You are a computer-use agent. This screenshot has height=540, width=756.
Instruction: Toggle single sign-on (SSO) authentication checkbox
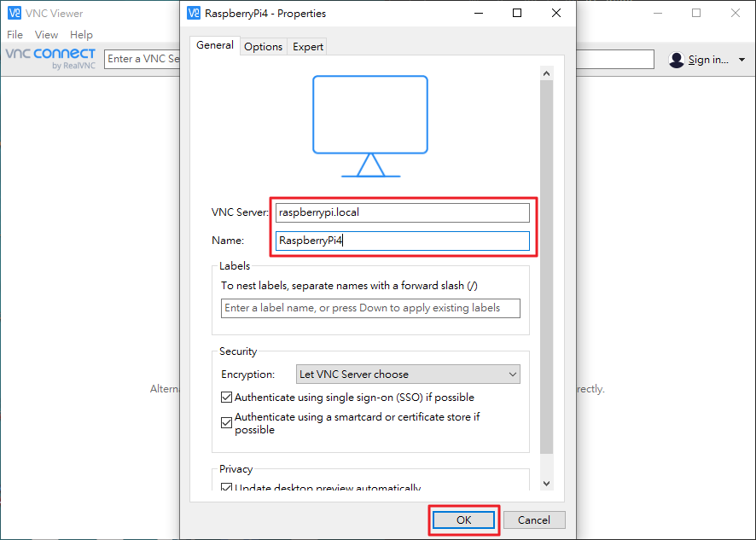pyautogui.click(x=227, y=398)
